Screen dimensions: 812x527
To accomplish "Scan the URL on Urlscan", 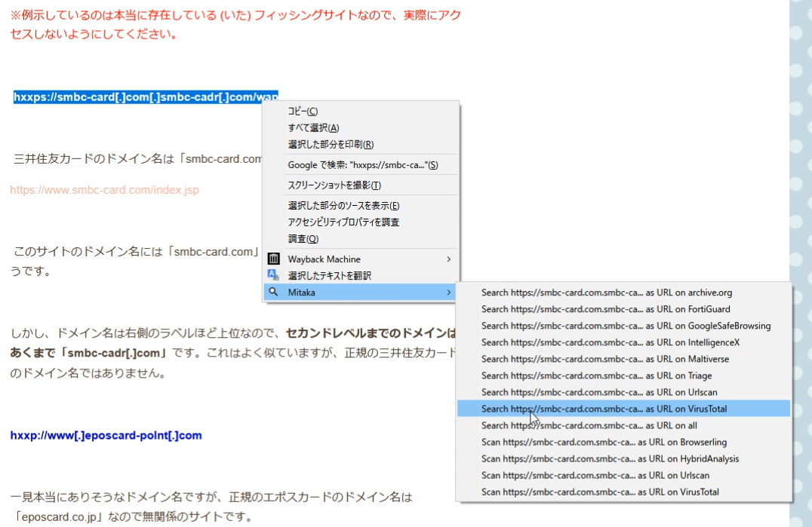I will pyautogui.click(x=623, y=475).
